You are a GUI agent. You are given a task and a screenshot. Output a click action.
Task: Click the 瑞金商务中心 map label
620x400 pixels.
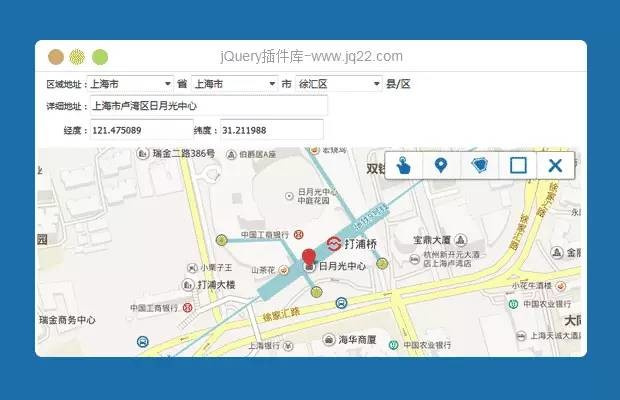pos(67,320)
